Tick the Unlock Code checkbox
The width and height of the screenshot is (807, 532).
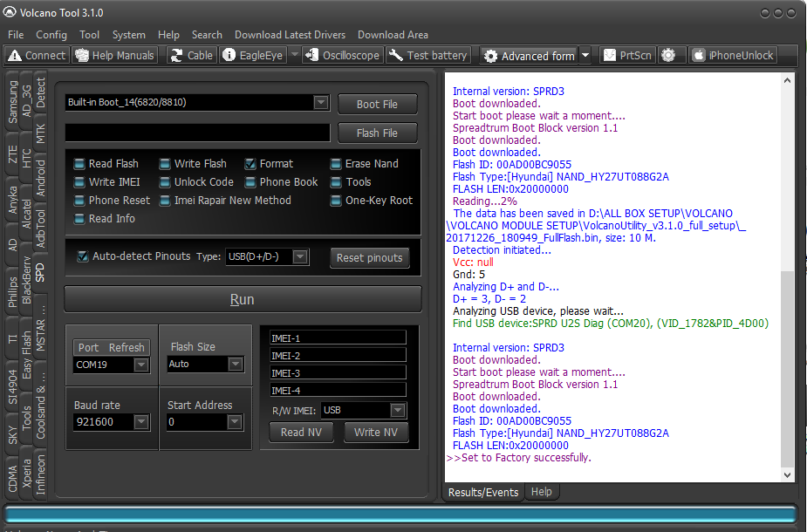[165, 182]
